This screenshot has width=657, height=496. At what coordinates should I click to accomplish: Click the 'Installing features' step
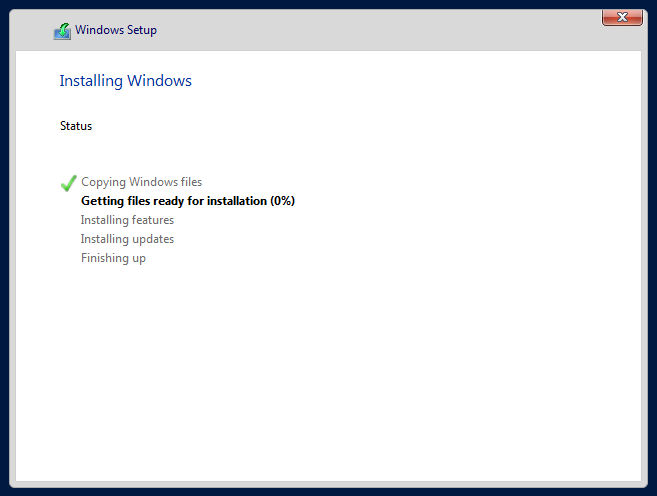pos(127,220)
